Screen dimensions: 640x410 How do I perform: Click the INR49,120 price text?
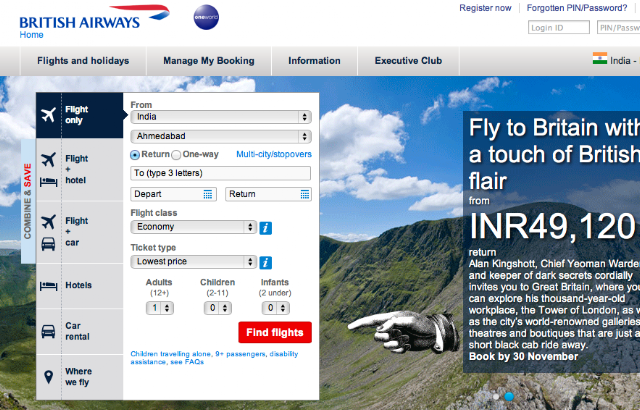point(553,226)
